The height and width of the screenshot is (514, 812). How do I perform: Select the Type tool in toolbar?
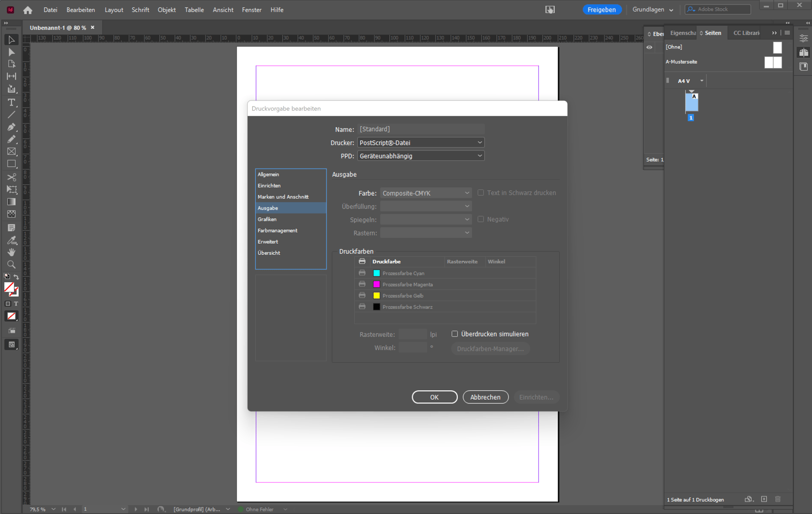[x=11, y=102]
